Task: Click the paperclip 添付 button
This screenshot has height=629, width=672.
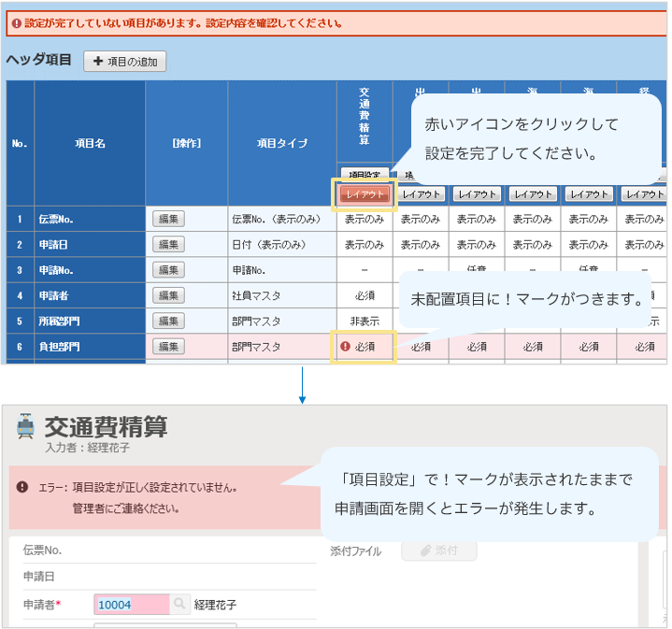Action: pos(438,550)
